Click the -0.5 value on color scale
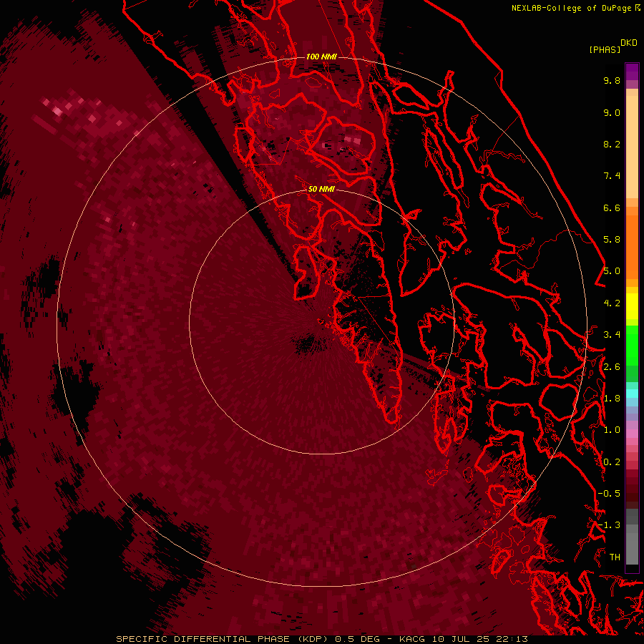Image resolution: width=644 pixels, height=644 pixels. pos(609,494)
